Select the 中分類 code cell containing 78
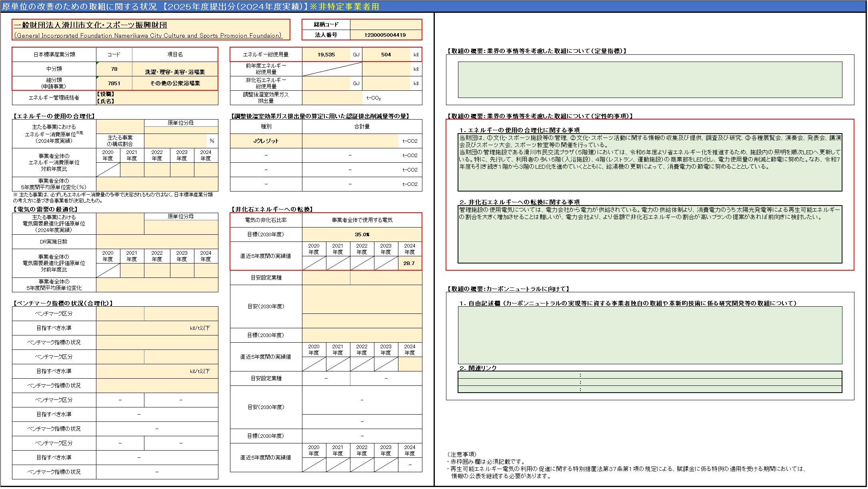Image resolution: width=868 pixels, height=489 pixels. (114, 69)
